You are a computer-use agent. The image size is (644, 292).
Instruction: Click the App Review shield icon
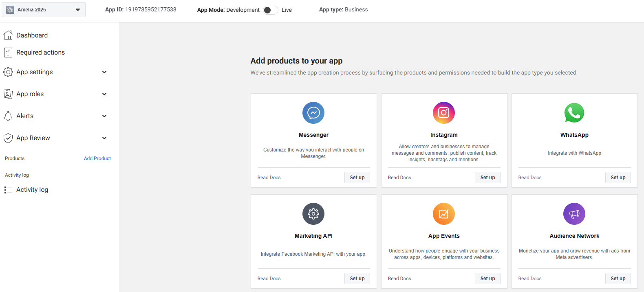pos(8,138)
